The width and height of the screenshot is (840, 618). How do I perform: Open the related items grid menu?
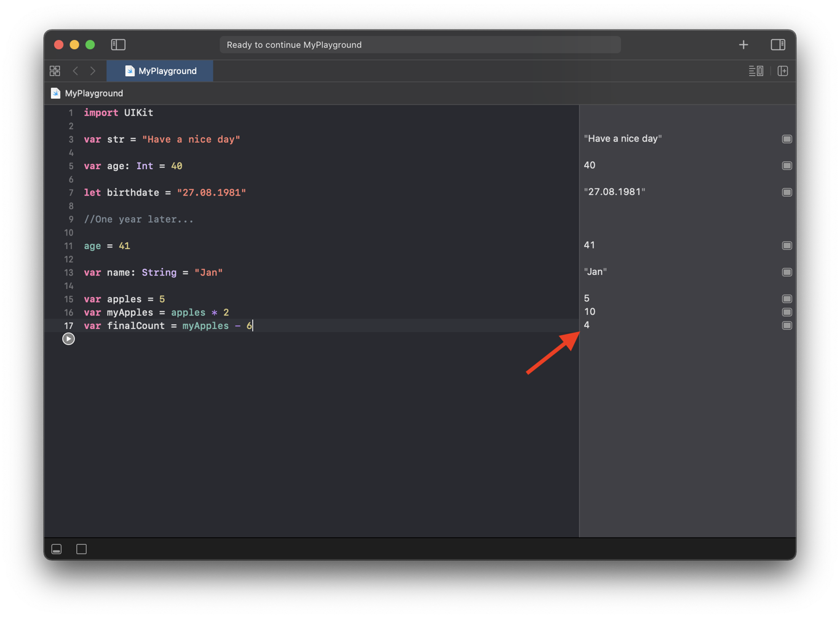55,71
